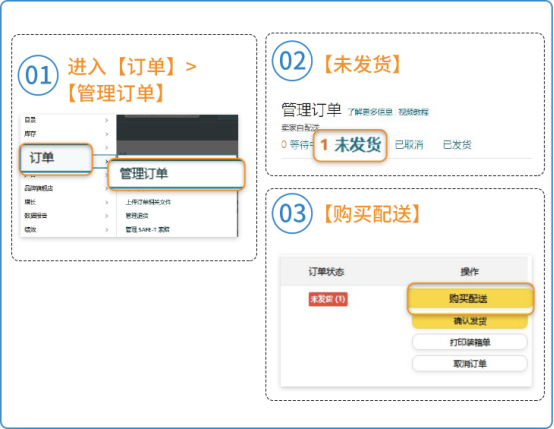Switch to the 已发货 tab
This screenshot has height=429, width=554.
point(457,145)
